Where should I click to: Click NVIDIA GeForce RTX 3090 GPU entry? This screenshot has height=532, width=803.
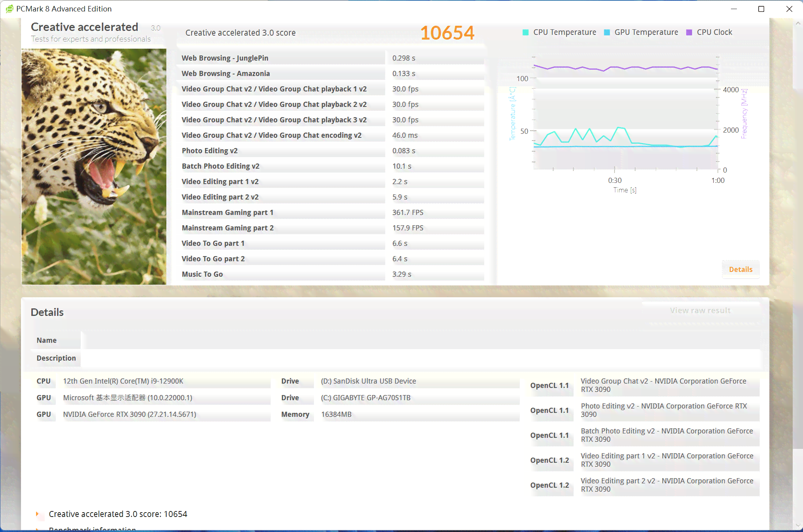pyautogui.click(x=129, y=414)
